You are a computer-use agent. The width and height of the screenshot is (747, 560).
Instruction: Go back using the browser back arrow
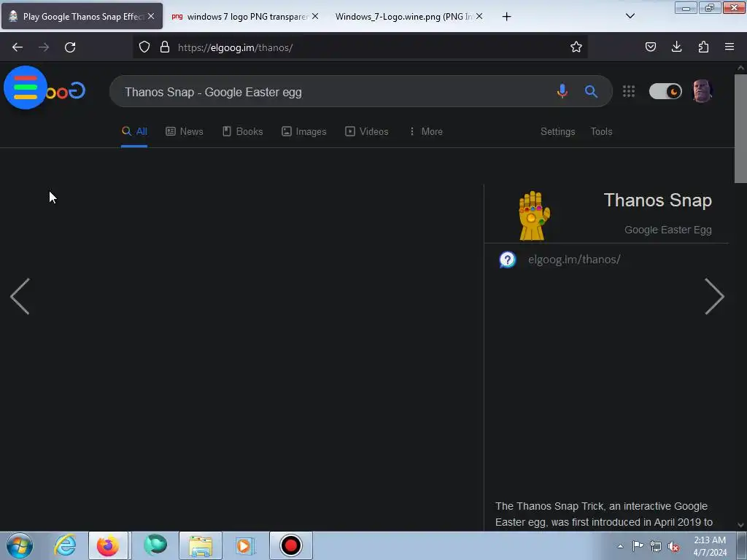[x=18, y=47]
